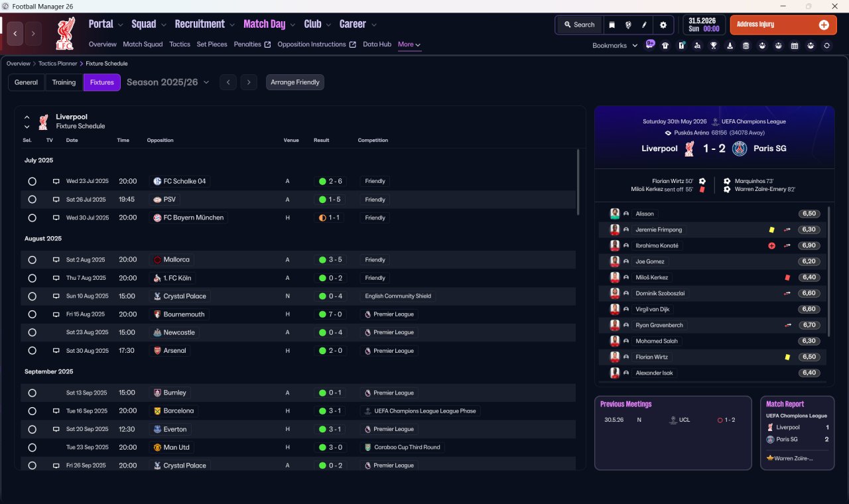
Task: Select the PSV fixture radio circle
Action: 32,200
